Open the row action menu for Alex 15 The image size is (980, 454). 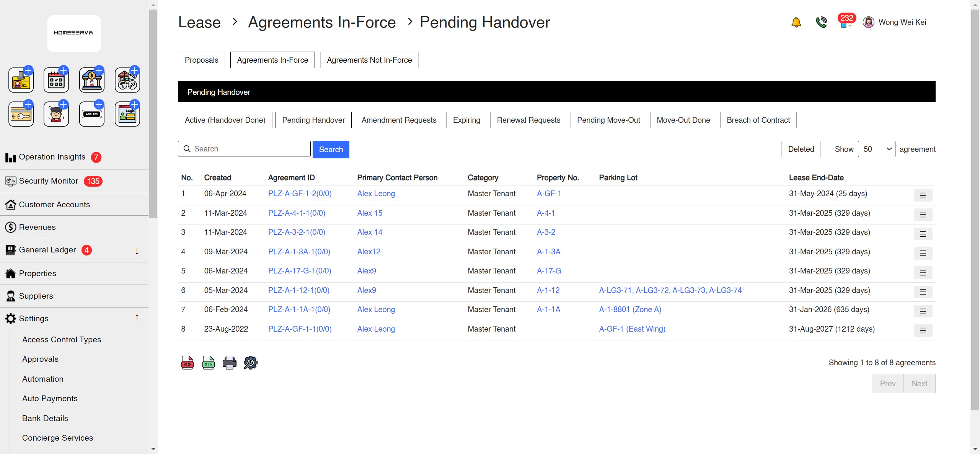[923, 215]
